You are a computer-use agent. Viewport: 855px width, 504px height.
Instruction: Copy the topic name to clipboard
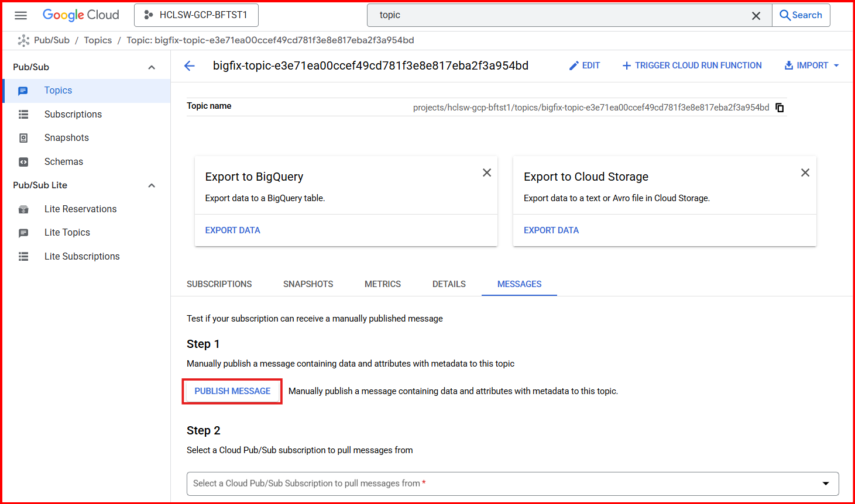(780, 108)
